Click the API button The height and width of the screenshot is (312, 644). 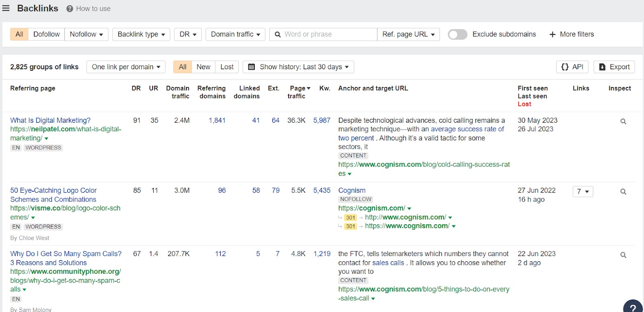[x=572, y=67]
